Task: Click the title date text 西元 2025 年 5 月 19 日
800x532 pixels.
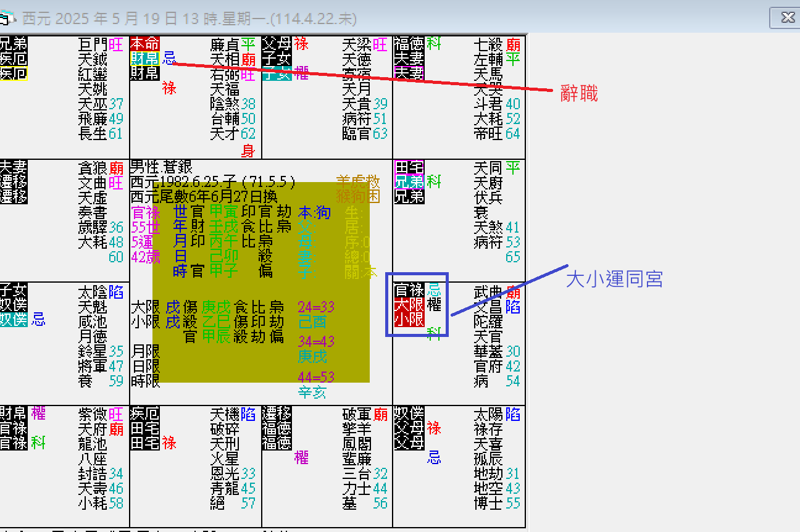Action: tap(101, 19)
